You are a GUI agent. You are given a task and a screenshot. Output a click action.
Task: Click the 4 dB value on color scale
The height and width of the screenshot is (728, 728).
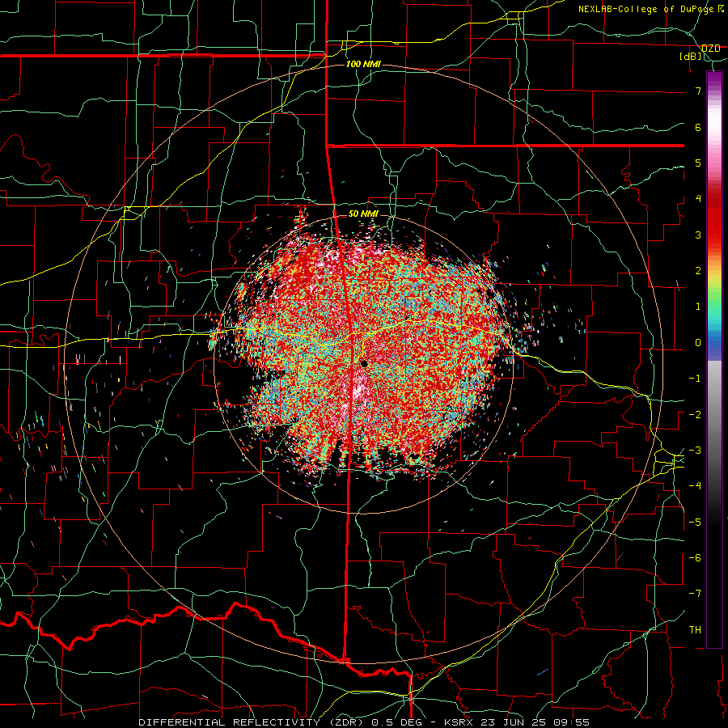pos(698,199)
